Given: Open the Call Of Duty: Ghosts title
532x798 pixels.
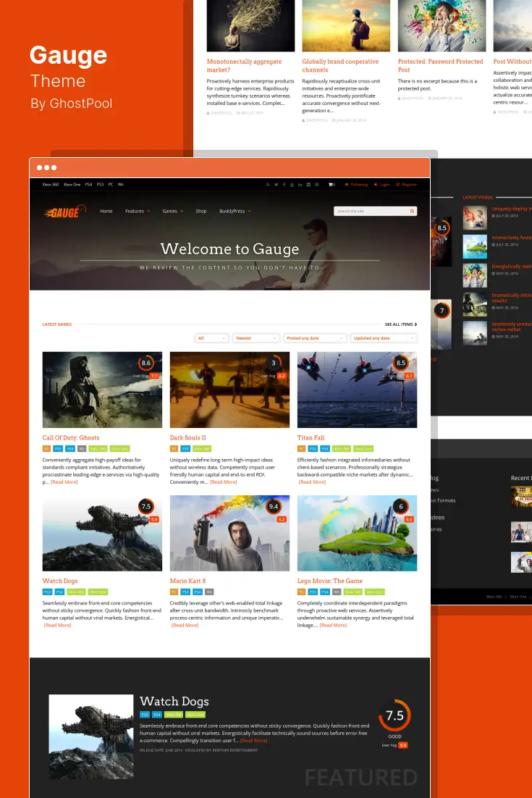Looking at the screenshot, I should (71, 437).
